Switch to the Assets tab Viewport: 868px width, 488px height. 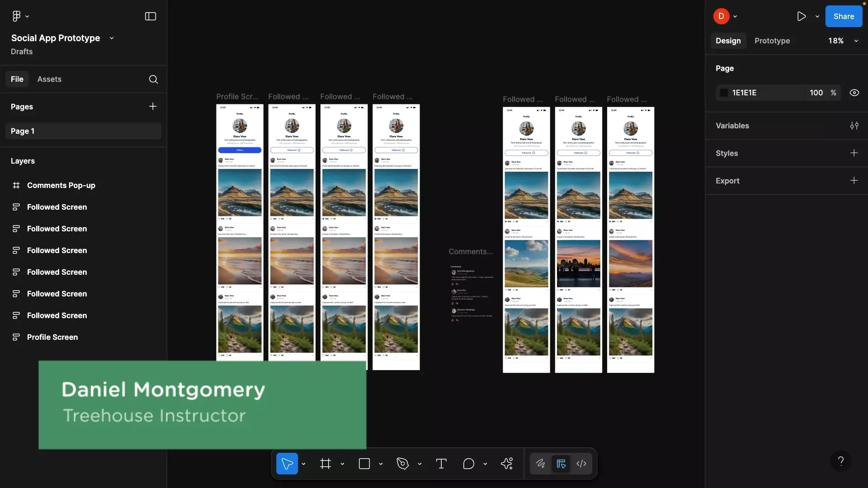(49, 79)
